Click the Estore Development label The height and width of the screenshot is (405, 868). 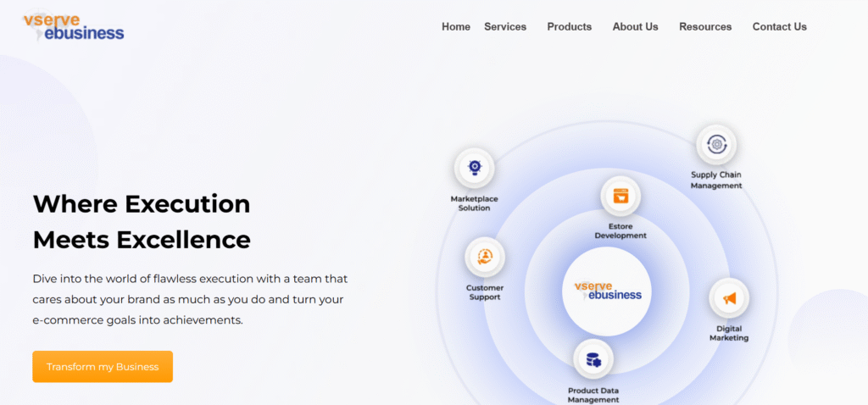tap(620, 230)
